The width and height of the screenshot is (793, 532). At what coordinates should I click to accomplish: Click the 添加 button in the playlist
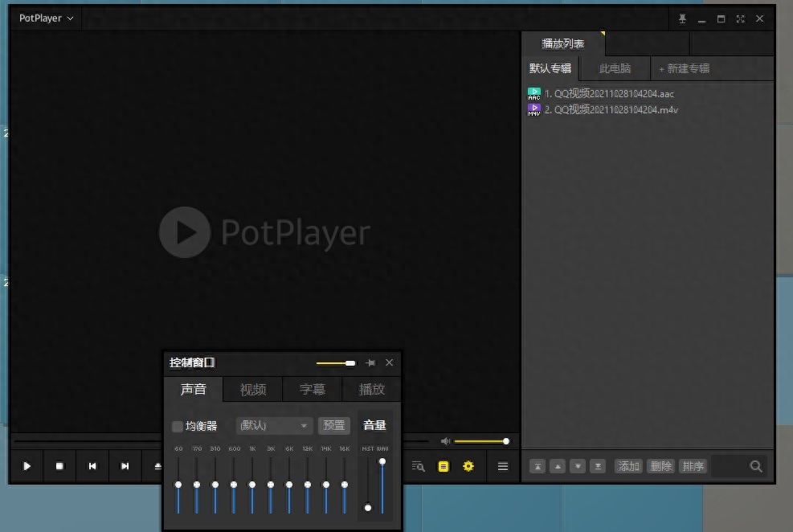[x=629, y=466]
